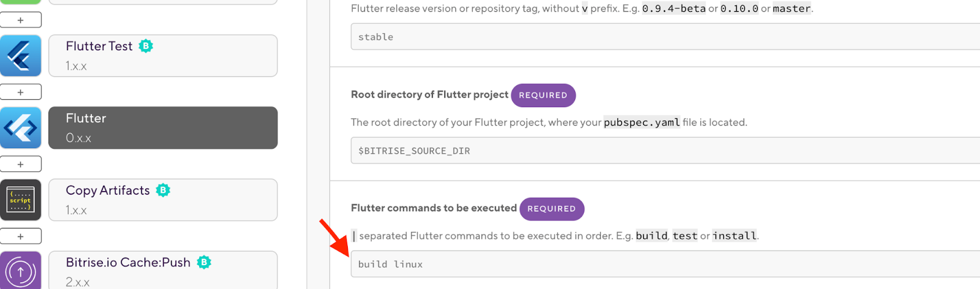The image size is (980, 289).
Task: Click the Flutter version field containing stable
Action: (665, 37)
